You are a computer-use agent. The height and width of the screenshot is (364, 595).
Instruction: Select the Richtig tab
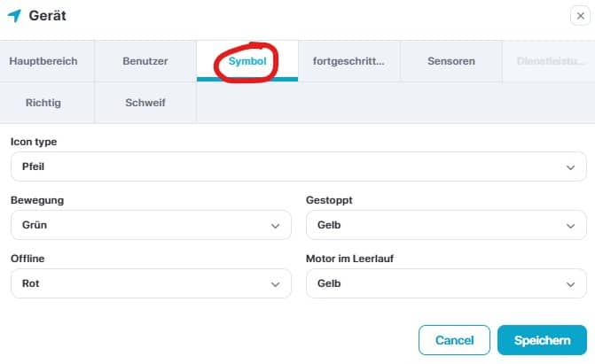click(43, 103)
